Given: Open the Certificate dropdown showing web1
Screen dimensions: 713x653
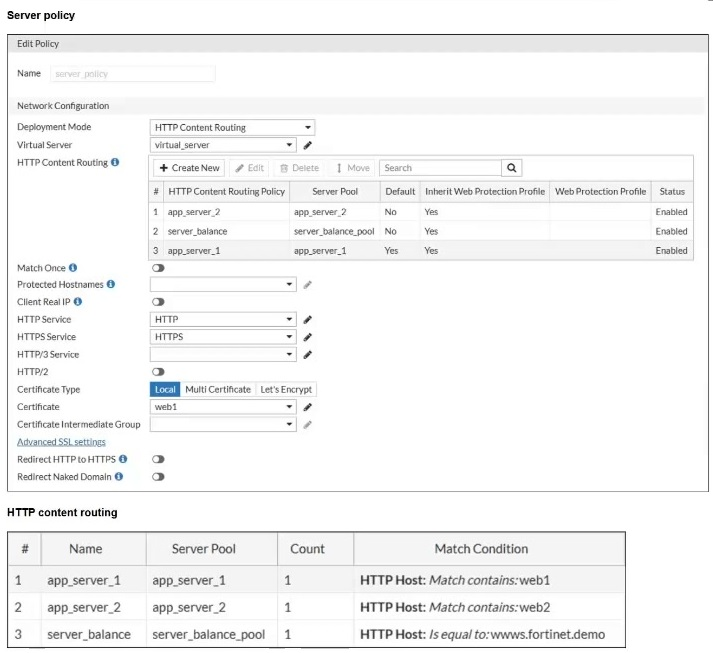Looking at the screenshot, I should coord(223,407).
